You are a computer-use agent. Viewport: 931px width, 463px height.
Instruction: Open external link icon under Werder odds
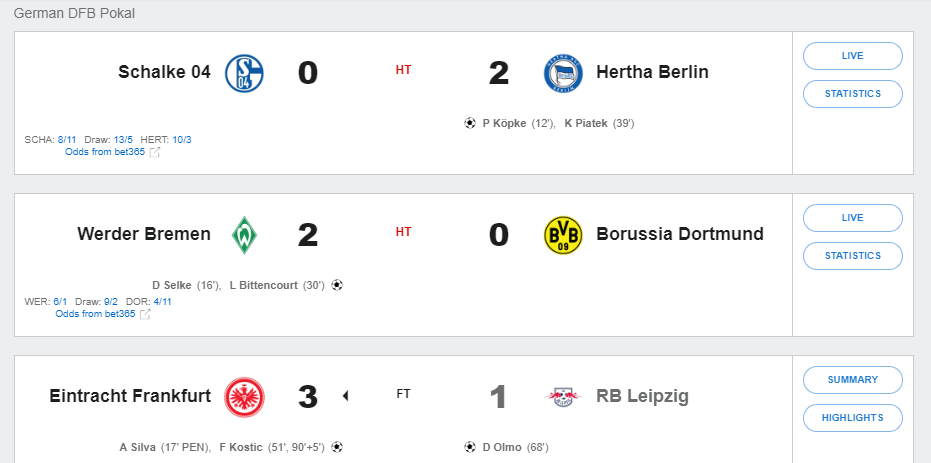(x=145, y=314)
